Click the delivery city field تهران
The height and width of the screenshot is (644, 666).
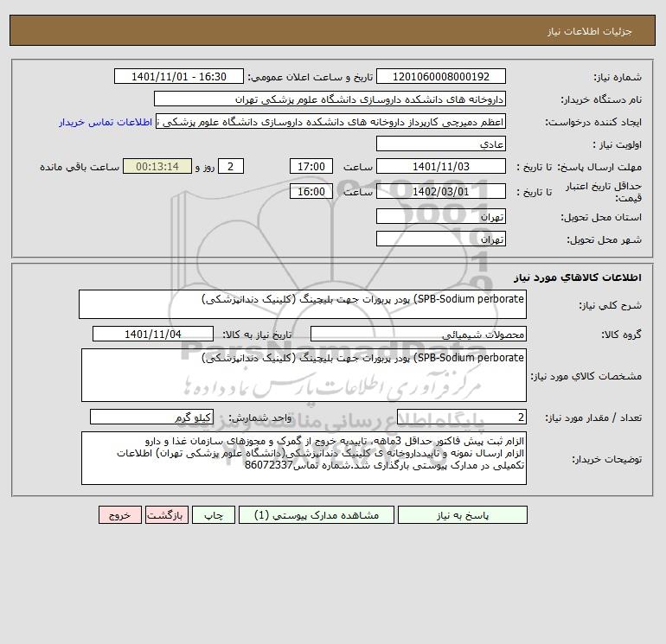pyautogui.click(x=441, y=239)
